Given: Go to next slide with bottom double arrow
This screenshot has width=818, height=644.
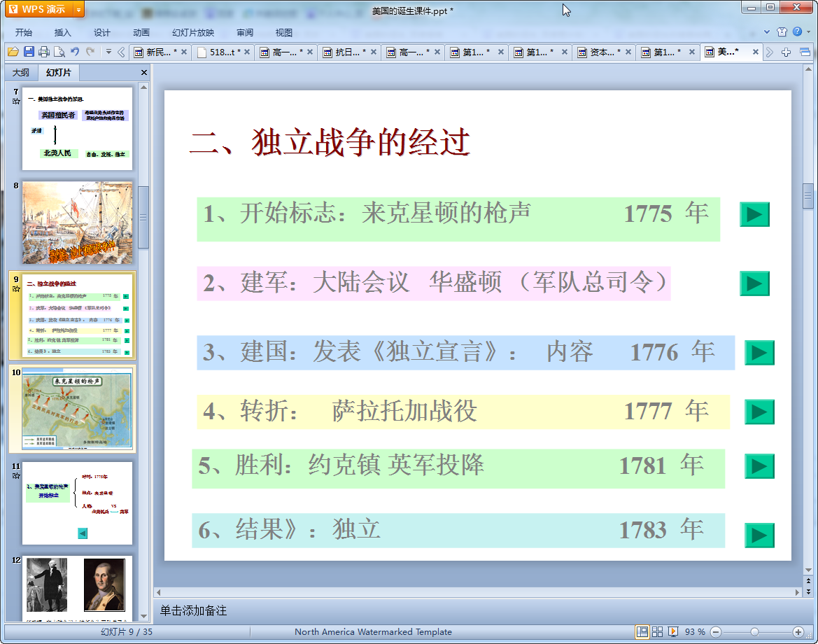Looking at the screenshot, I should [x=808, y=591].
